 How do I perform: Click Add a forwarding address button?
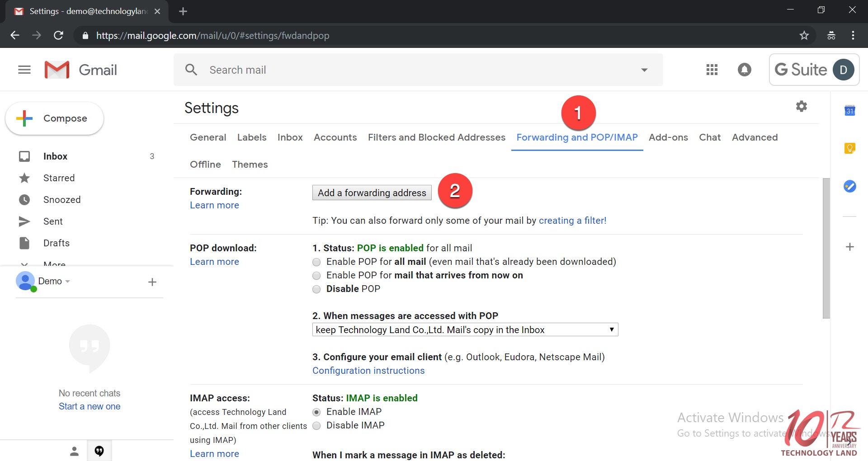[372, 193]
